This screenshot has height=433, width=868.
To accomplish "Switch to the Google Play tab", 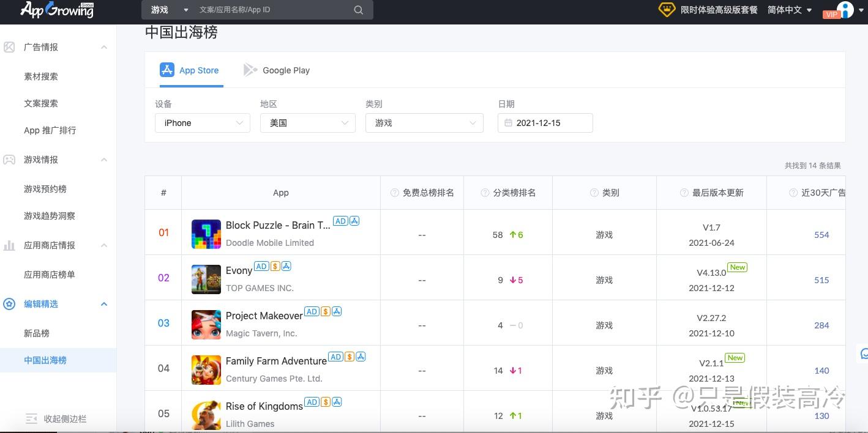I will click(x=277, y=70).
